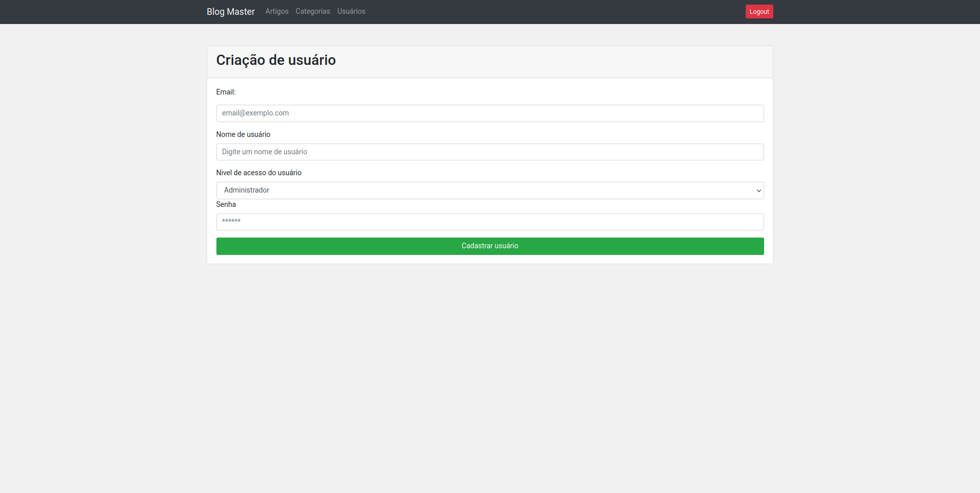Click the Cadastrar usuário button
Image resolution: width=980 pixels, height=493 pixels.
coord(490,246)
